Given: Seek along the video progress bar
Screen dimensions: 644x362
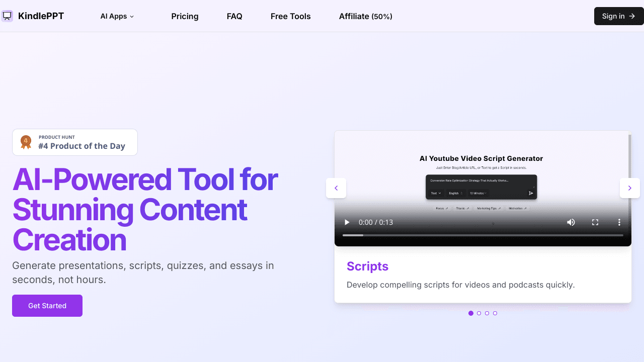Looking at the screenshot, I should [x=482, y=235].
